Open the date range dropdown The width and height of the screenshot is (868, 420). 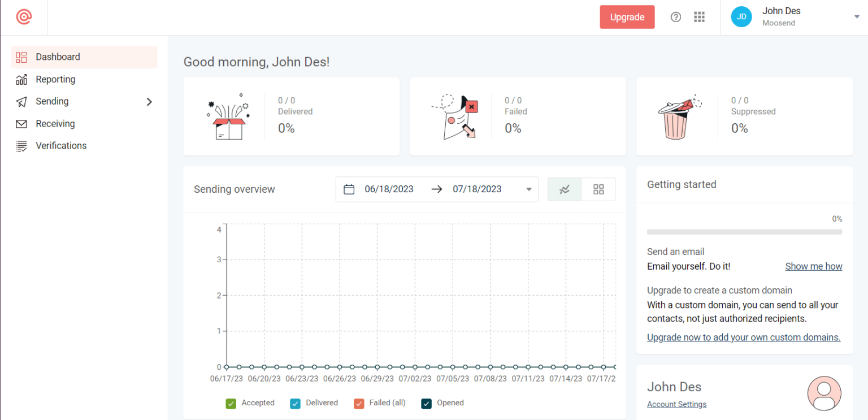(528, 189)
